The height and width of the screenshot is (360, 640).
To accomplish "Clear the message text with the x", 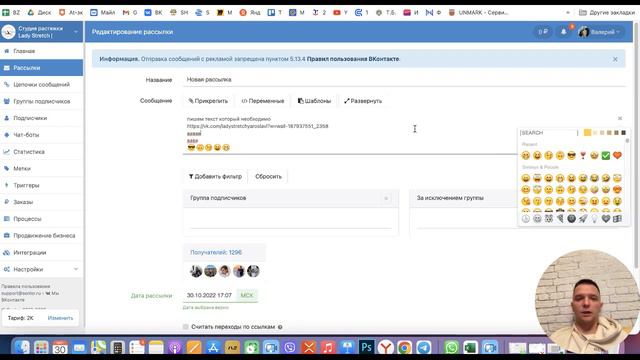I will [x=620, y=118].
